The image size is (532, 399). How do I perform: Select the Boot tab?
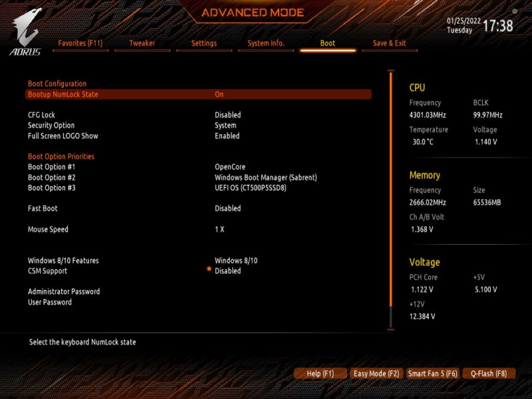point(328,43)
